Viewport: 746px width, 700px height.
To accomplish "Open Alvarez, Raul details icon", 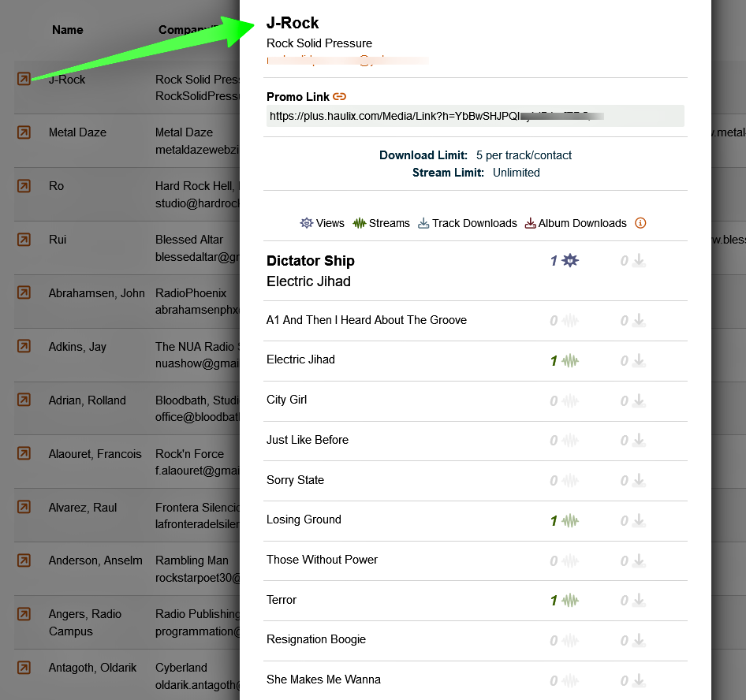I will (x=24, y=507).
